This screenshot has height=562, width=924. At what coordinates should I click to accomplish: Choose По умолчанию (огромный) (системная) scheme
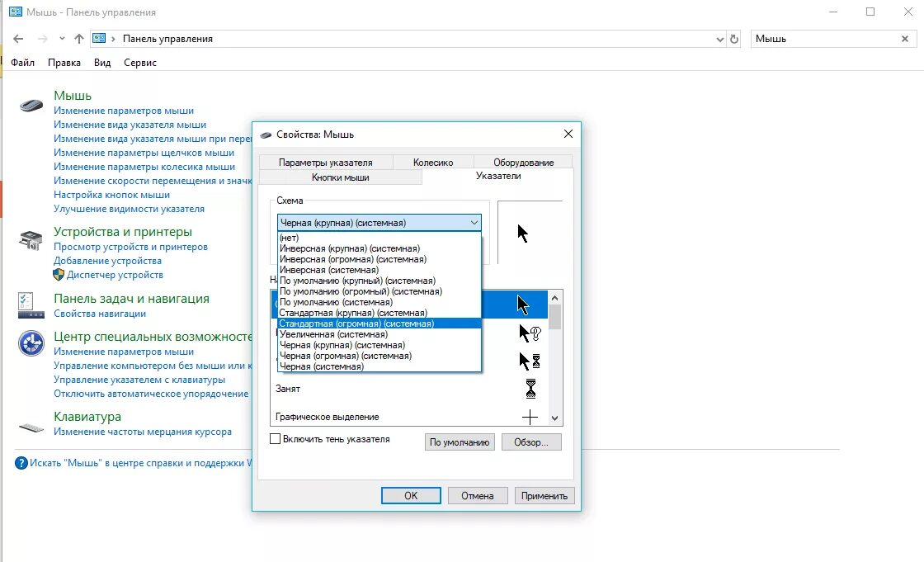tap(379, 291)
